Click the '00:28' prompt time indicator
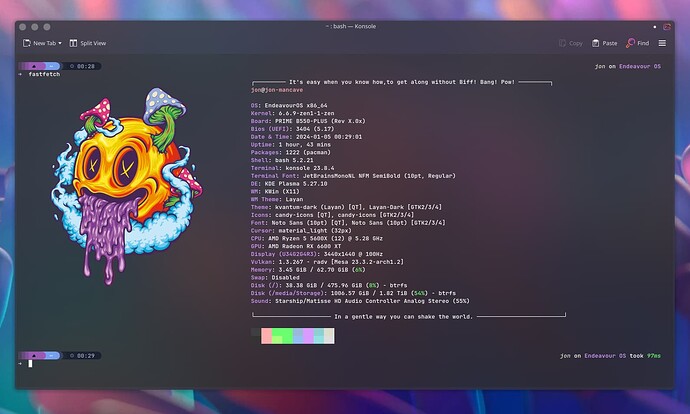The image size is (690, 414). pos(82,66)
